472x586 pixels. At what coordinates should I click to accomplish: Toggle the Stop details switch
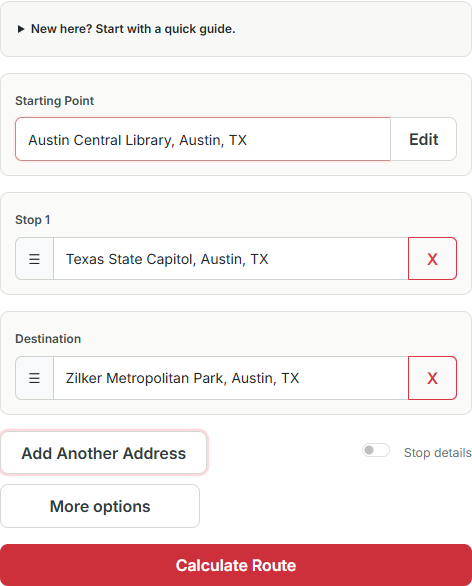click(x=376, y=450)
